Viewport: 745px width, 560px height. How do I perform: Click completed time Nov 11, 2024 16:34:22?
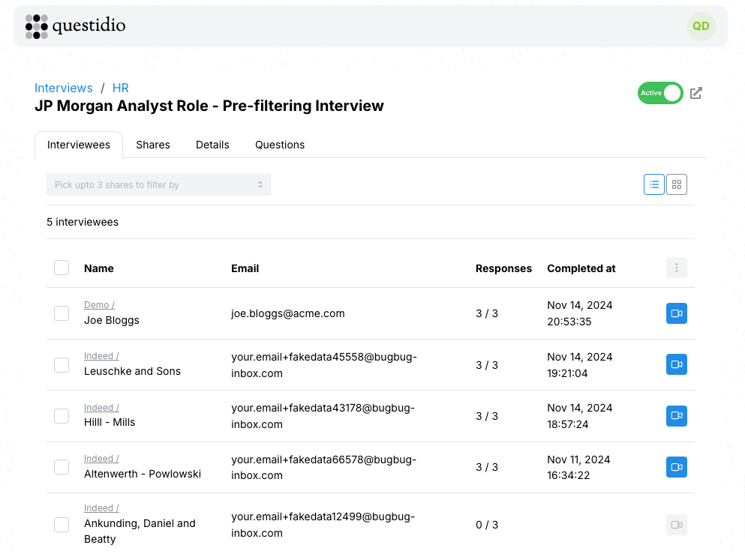pyautogui.click(x=578, y=468)
